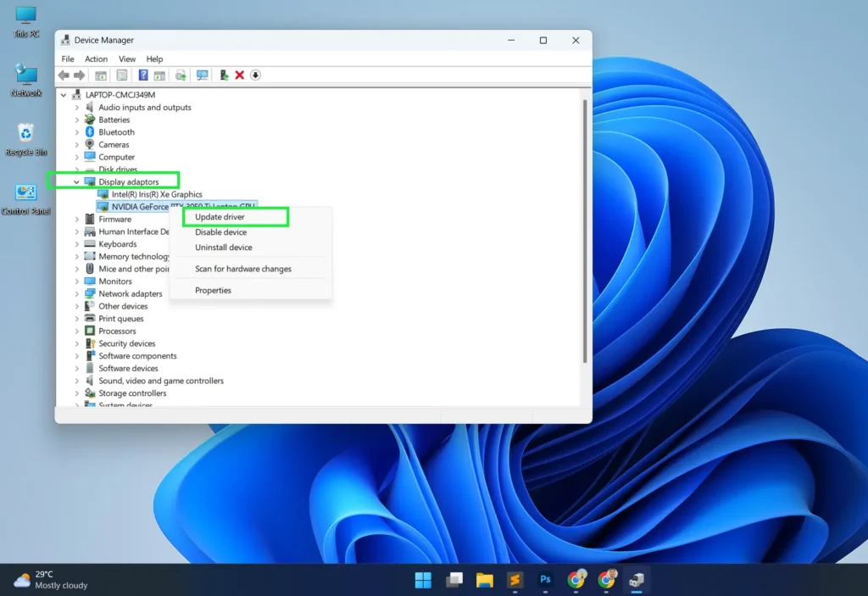Click the Forward navigation arrow
Viewport: 868px width, 596px height.
point(79,75)
